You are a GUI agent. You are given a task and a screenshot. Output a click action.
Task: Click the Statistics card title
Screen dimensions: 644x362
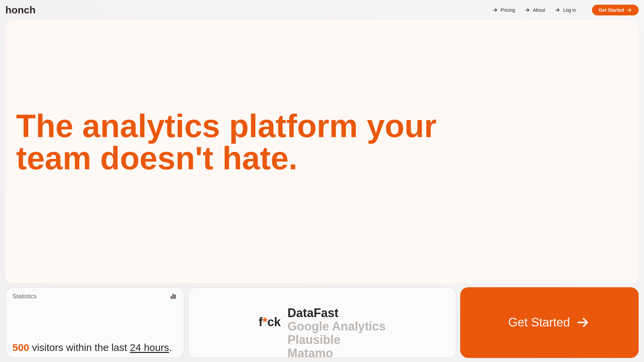tap(24, 296)
